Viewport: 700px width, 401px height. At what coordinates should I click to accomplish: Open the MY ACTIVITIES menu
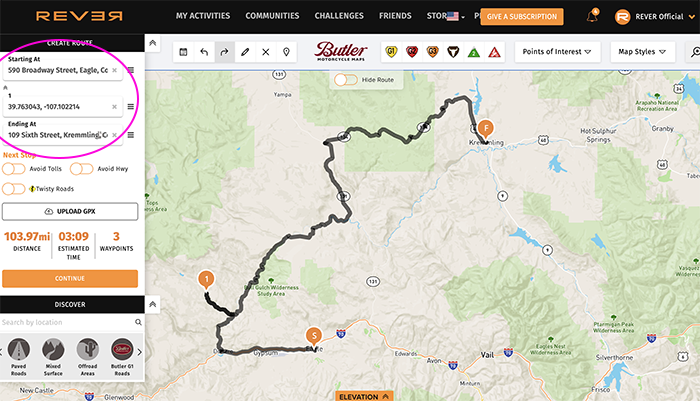(203, 16)
